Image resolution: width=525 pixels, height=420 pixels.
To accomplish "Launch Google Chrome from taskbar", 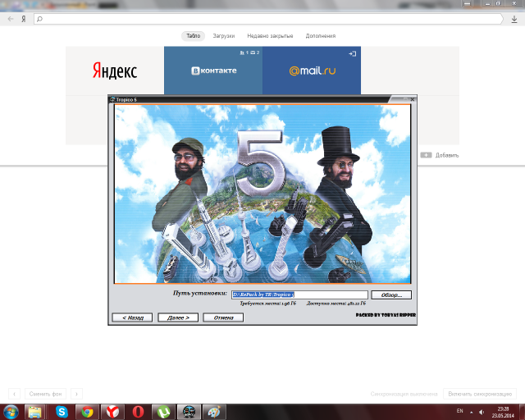I will coord(86,412).
